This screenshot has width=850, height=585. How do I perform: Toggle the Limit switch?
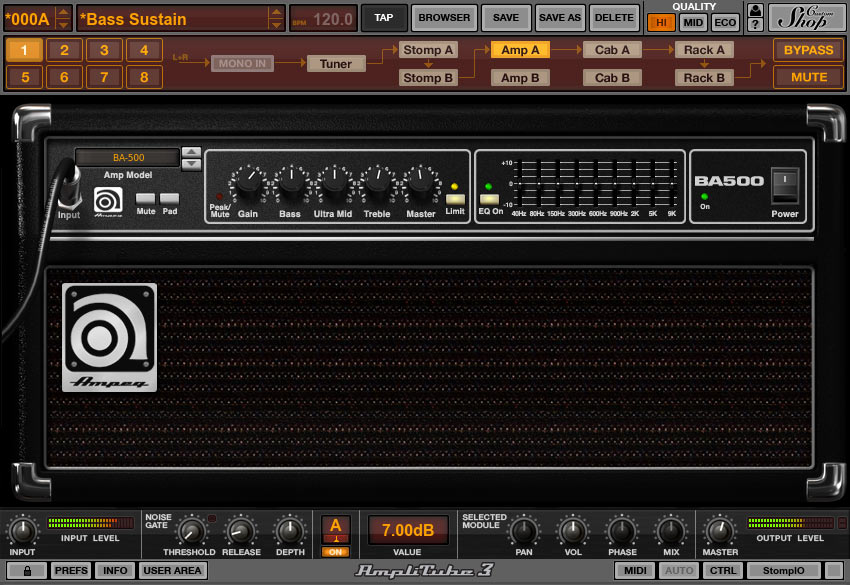point(455,199)
